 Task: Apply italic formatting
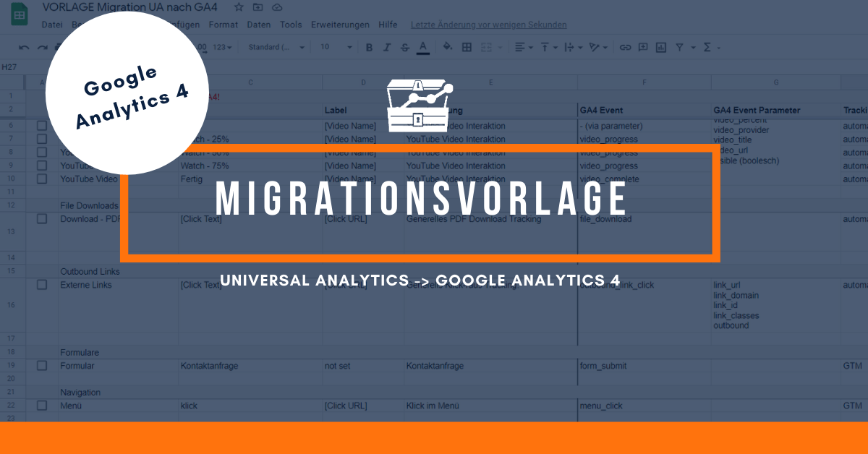pos(387,48)
